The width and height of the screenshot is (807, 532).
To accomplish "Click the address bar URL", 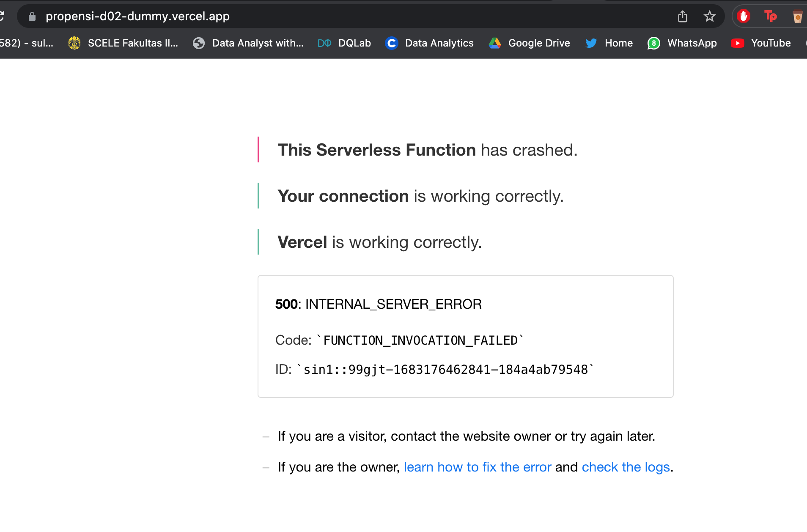I will point(138,16).
